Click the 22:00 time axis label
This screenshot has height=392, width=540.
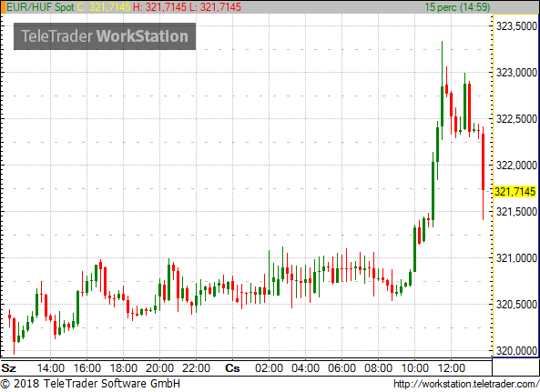coord(197,368)
